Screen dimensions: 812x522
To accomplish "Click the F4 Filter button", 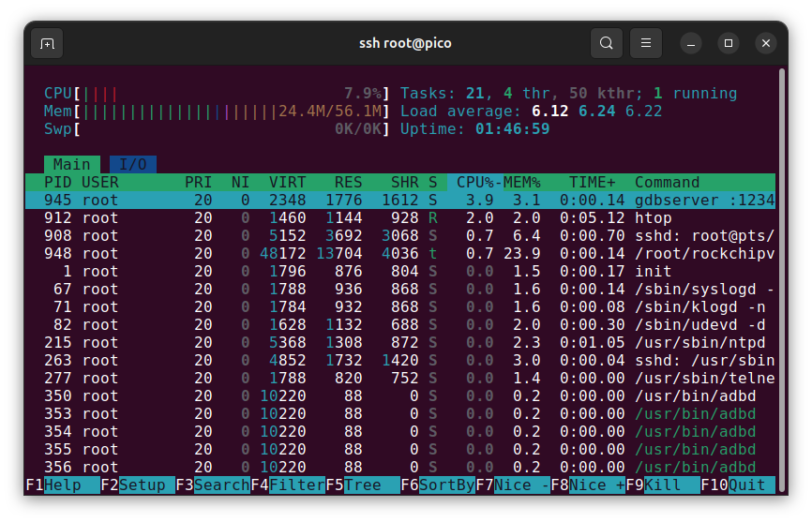I will tap(288, 485).
